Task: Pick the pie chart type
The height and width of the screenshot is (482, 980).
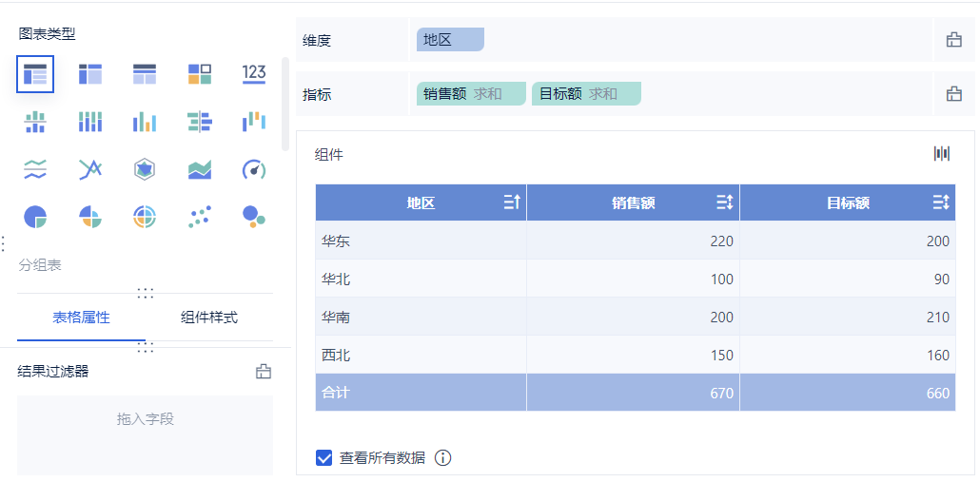Action: (35, 218)
